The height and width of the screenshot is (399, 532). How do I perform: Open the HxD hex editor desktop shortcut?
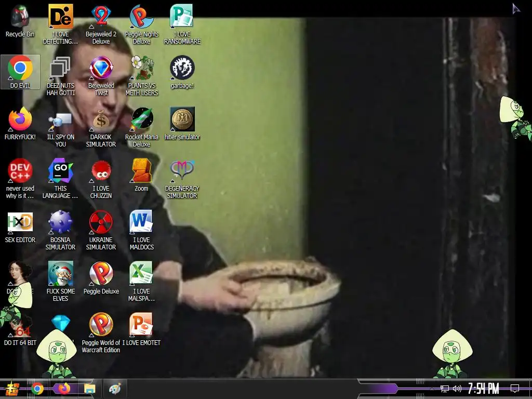pyautogui.click(x=20, y=227)
